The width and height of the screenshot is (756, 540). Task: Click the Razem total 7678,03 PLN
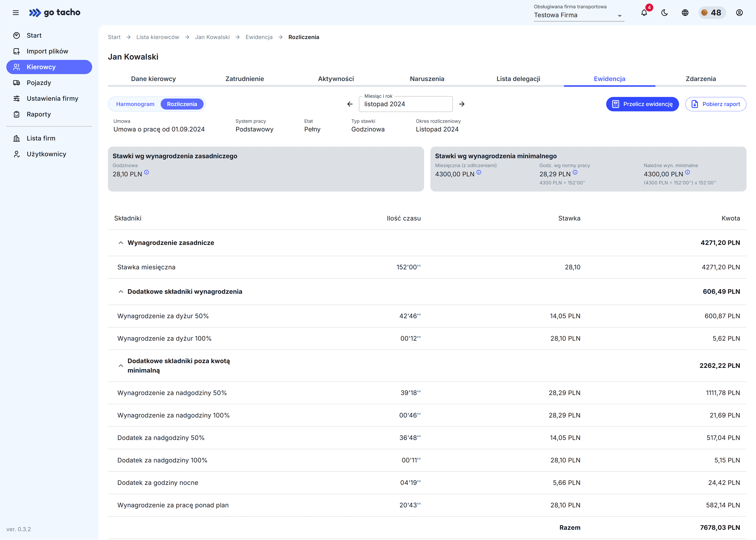(x=720, y=528)
